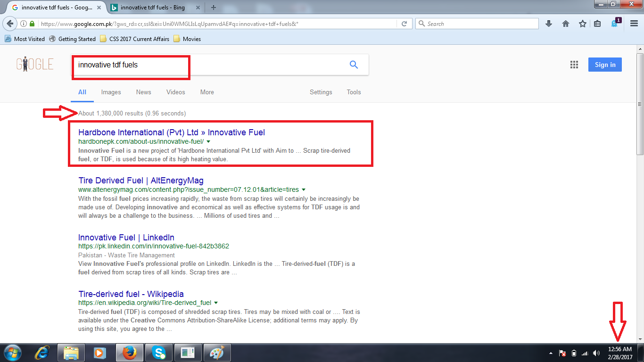Click the vertical scrollbar down arrow
This screenshot has height=362, width=644.
[640, 338]
